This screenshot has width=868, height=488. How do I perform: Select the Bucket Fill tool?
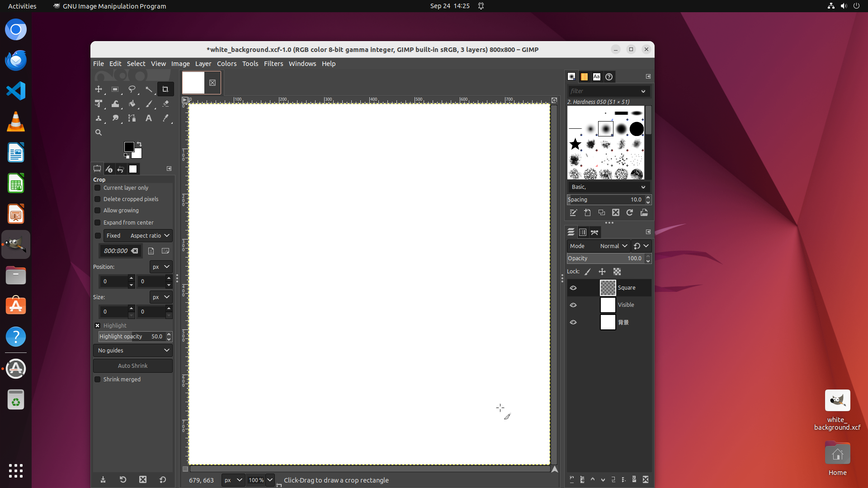point(132,104)
